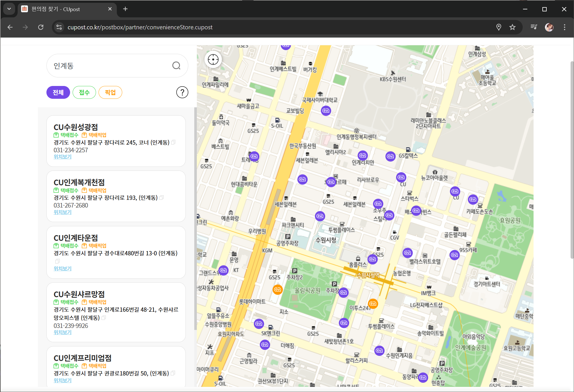The image size is (574, 392).
Task: Click the search magnifier icon in search box
Action: click(x=176, y=66)
